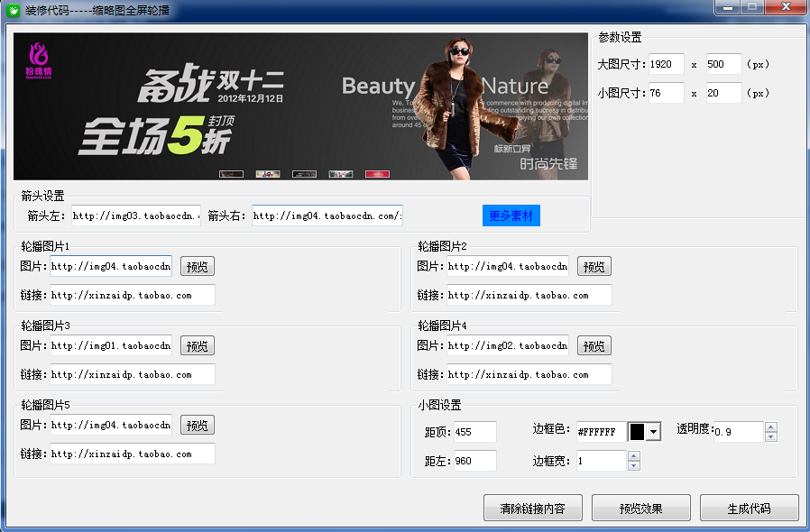
Task: Focus 轮播图片4 链接 URL field
Action: click(529, 374)
